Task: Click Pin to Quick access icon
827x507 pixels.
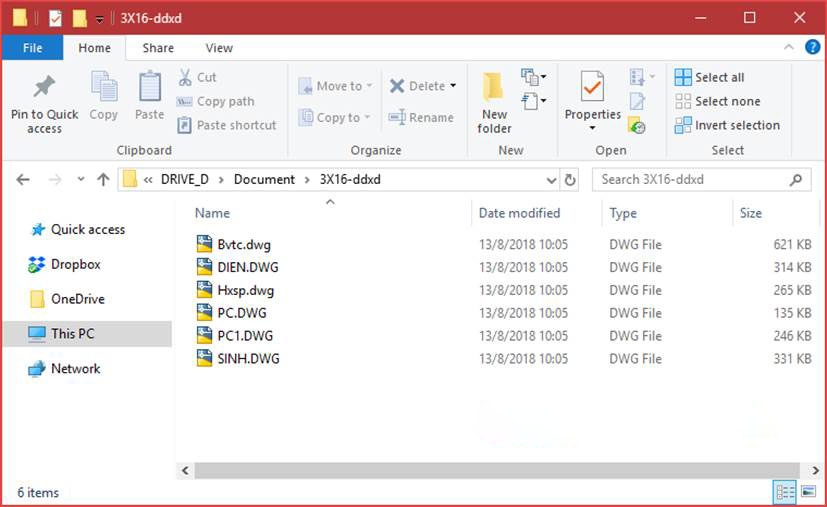Action: click(44, 88)
